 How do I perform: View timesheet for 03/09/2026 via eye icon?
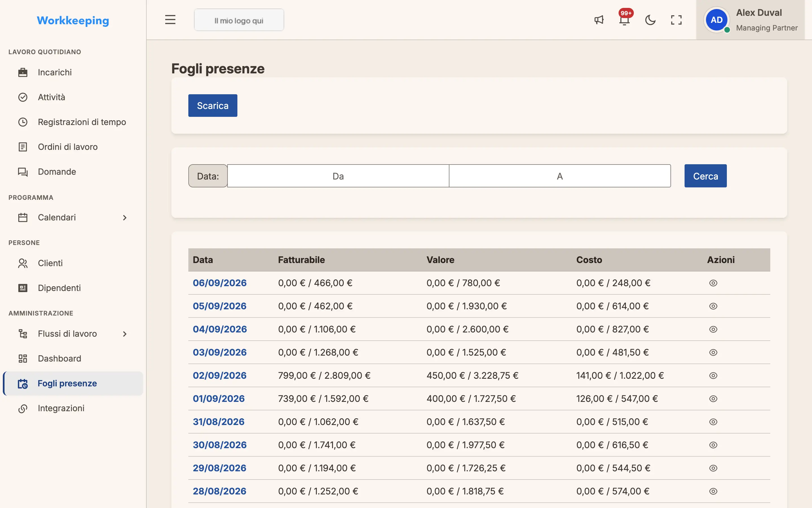coord(713,352)
